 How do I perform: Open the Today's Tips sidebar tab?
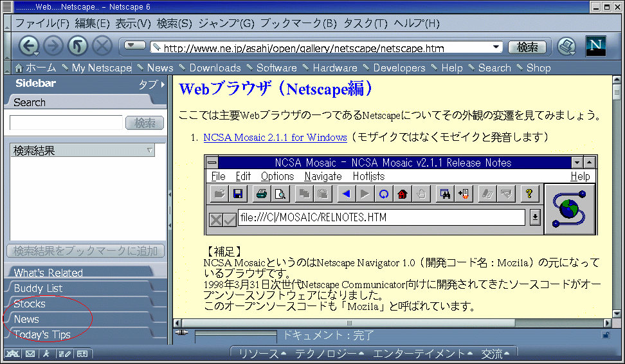[80, 334]
